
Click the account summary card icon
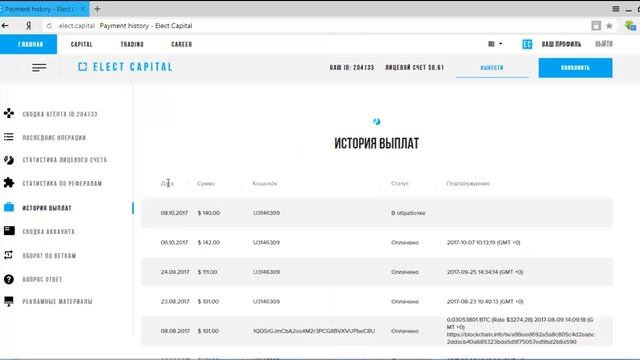coord(9,231)
